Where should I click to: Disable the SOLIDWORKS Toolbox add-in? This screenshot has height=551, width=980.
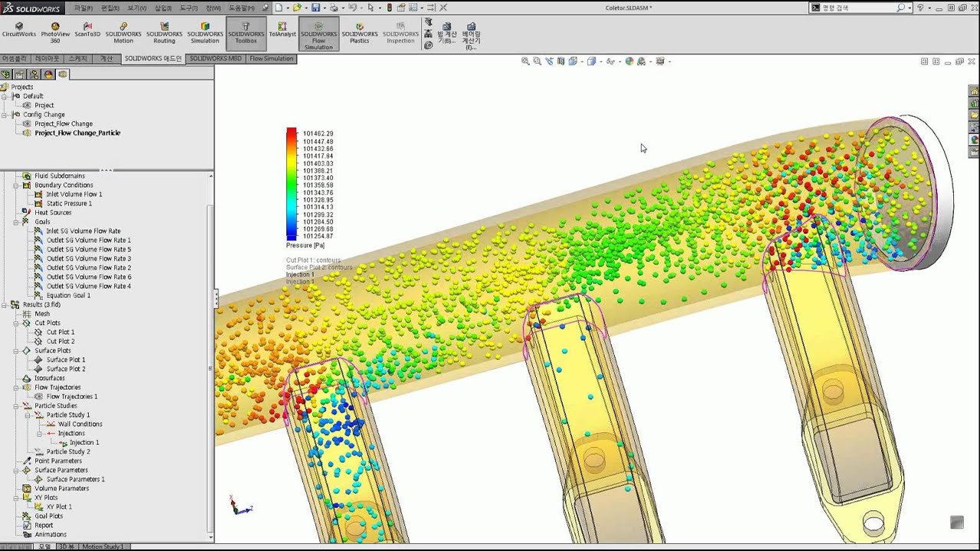pyautogui.click(x=246, y=32)
